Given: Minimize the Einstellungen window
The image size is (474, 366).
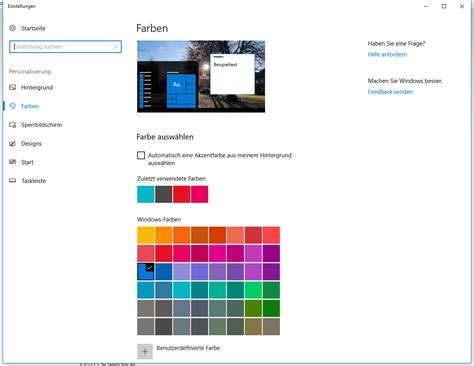Looking at the screenshot, I should [426, 6].
